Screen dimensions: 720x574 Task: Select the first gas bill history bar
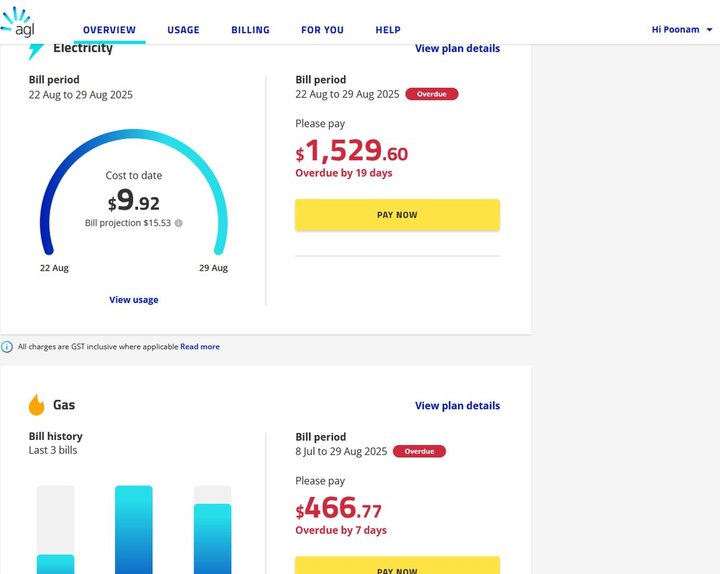pos(56,530)
